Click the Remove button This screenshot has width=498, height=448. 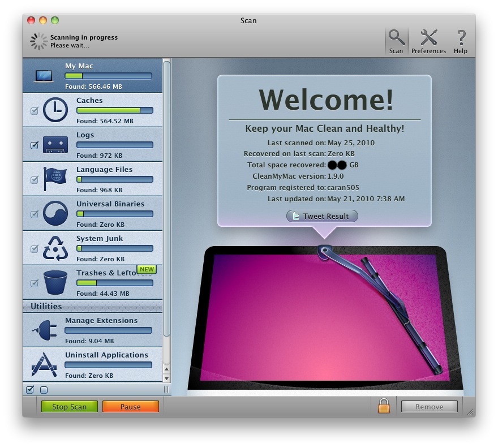[x=430, y=406]
